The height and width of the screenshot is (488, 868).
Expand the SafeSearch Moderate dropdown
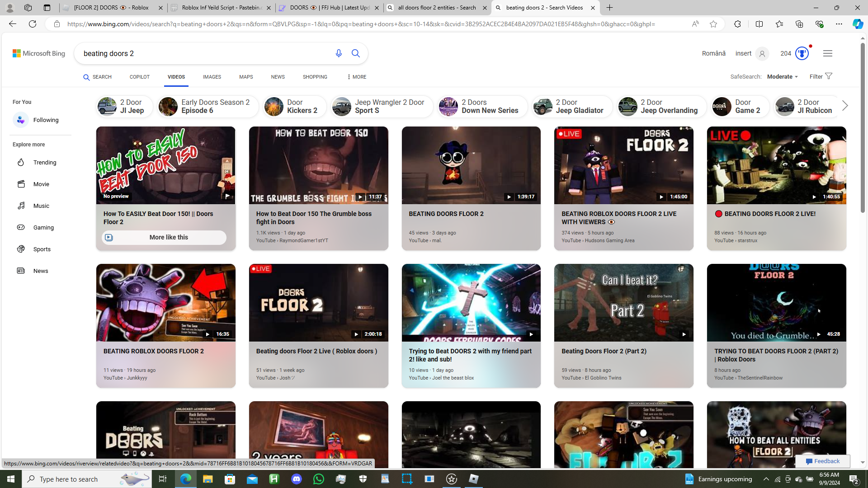click(782, 77)
